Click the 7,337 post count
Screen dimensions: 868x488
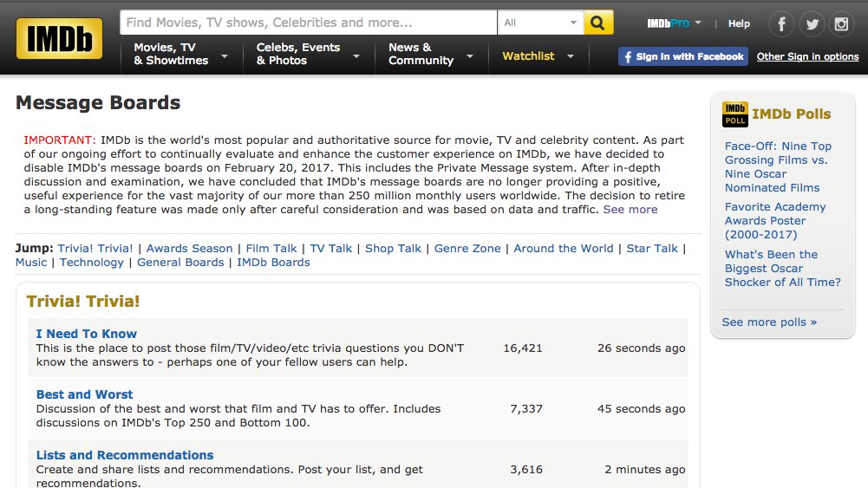coord(525,409)
